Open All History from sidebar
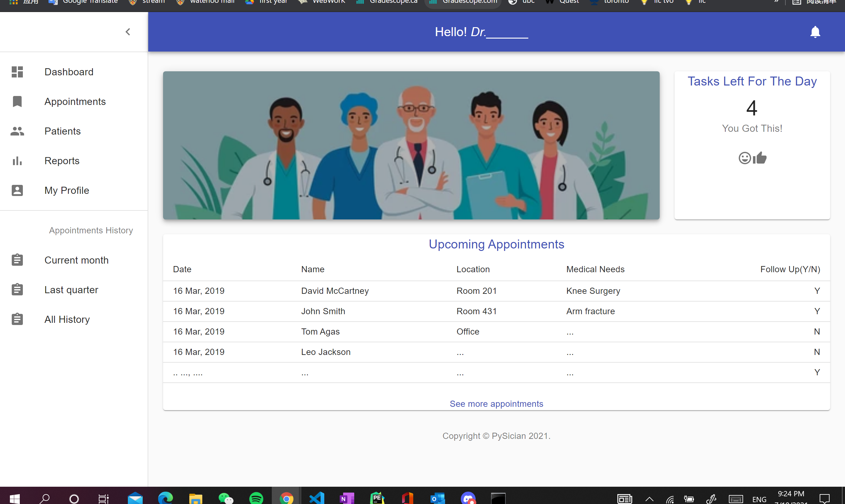The height and width of the screenshot is (504, 845). 67,319
